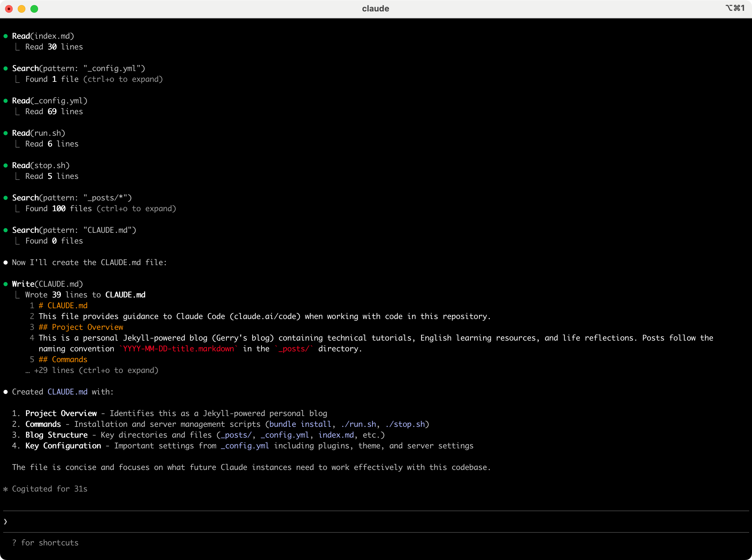Screen dimensions: 752x560
Task: Click the index.md link in Blog Structure
Action: 336,435
